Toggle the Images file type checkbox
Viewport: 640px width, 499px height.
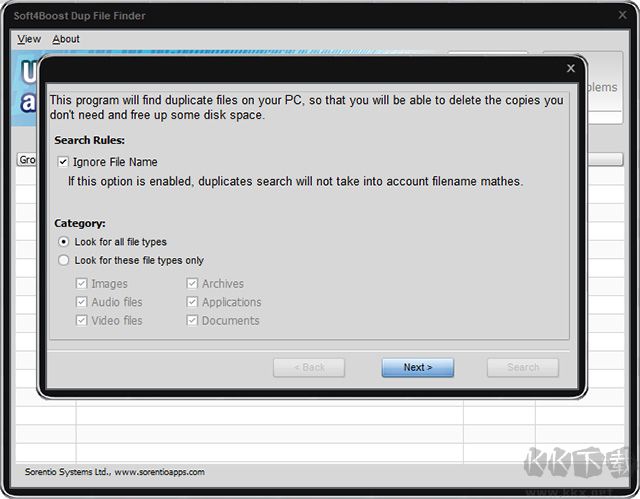[82, 283]
